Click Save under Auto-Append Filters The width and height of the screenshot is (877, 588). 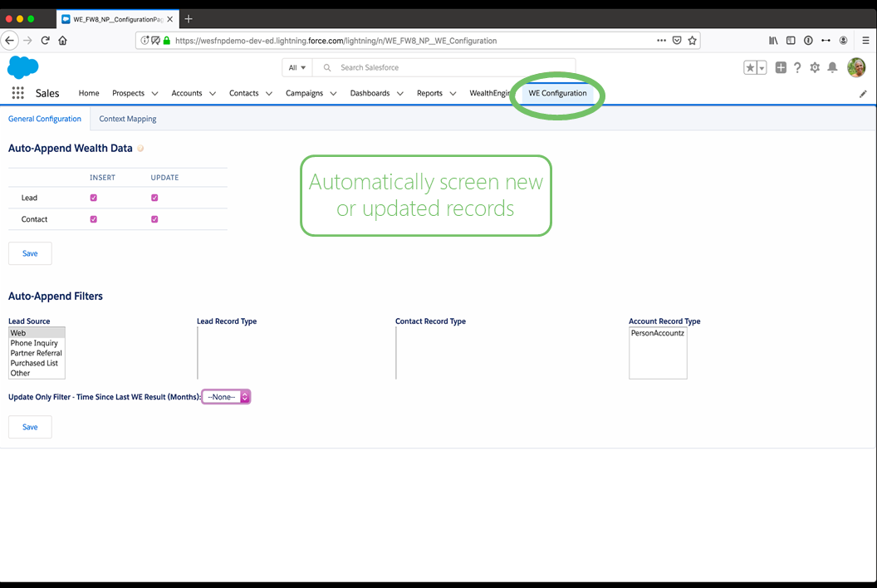(29, 426)
